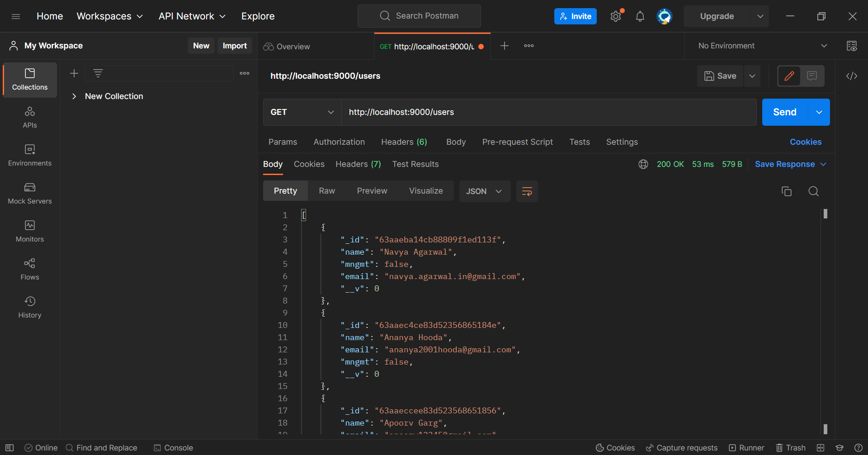This screenshot has height=455, width=868.
Task: Open the Bootcamp icon in status bar
Action: tap(840, 448)
